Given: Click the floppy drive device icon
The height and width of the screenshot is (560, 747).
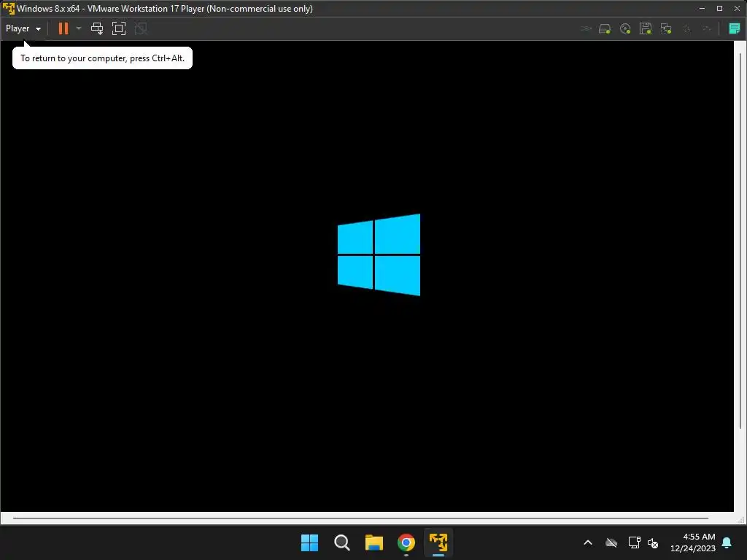Looking at the screenshot, I should [x=646, y=29].
